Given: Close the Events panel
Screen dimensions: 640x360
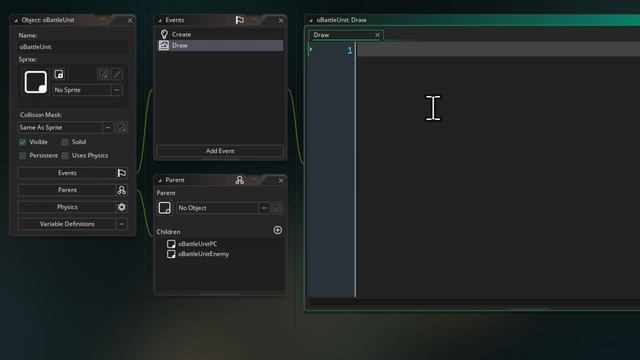Looking at the screenshot, I should tap(281, 20).
